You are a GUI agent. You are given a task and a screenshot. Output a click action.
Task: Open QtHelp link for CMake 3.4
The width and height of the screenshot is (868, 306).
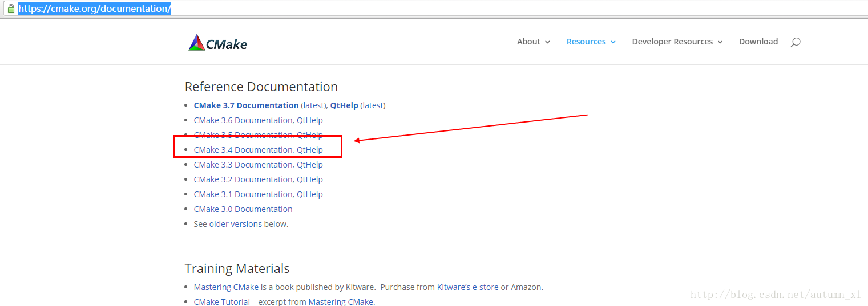click(310, 150)
